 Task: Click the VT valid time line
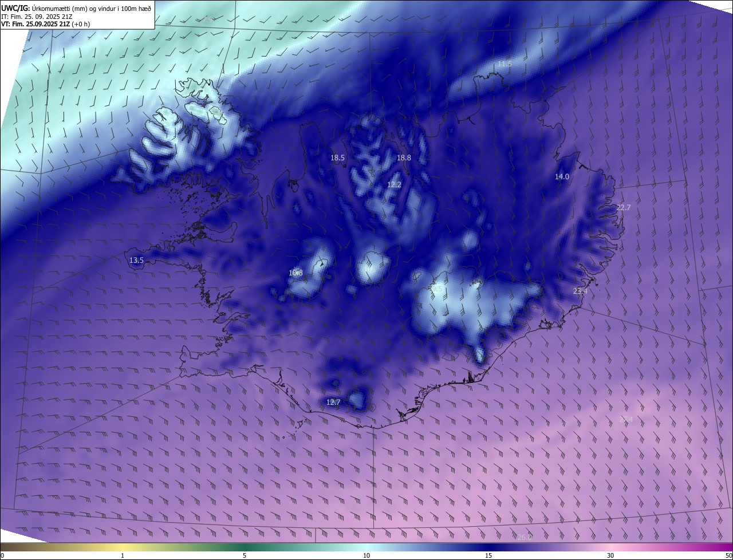tap(45, 24)
